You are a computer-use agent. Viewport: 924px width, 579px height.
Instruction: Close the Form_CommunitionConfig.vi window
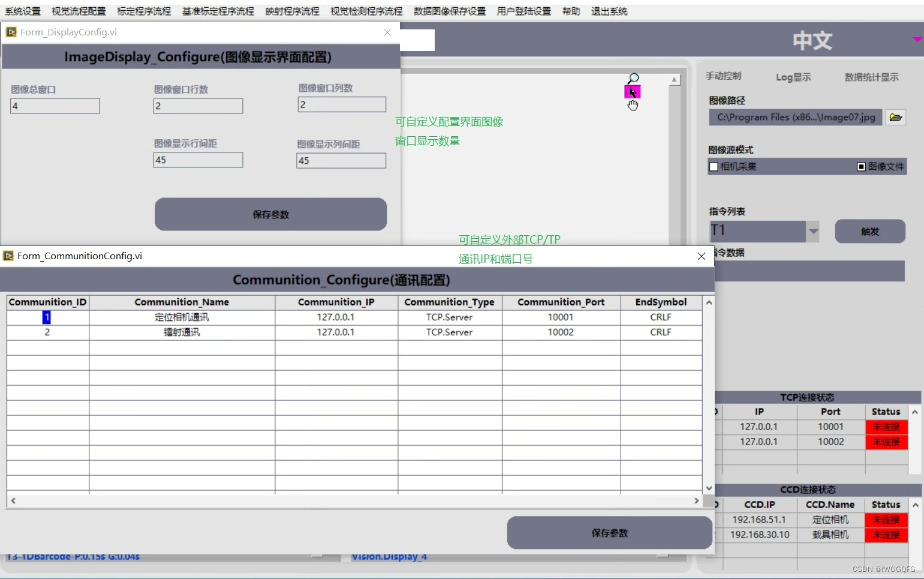tap(701, 256)
